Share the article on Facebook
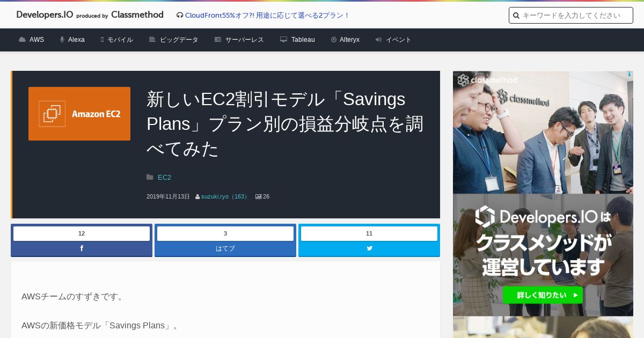The height and width of the screenshot is (338, 644). tap(82, 248)
